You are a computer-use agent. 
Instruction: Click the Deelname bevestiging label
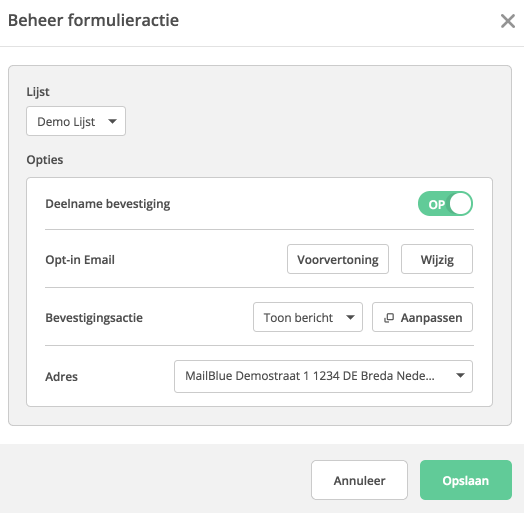coord(108,204)
